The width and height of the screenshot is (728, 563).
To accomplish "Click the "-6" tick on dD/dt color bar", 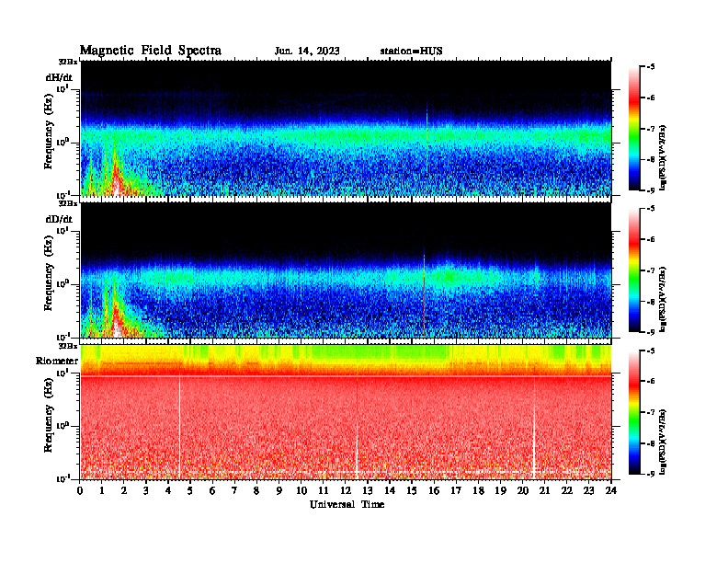I will click(x=651, y=239).
